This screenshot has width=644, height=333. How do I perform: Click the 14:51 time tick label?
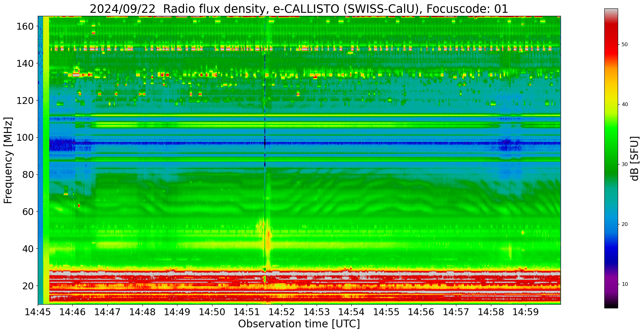[247, 312]
